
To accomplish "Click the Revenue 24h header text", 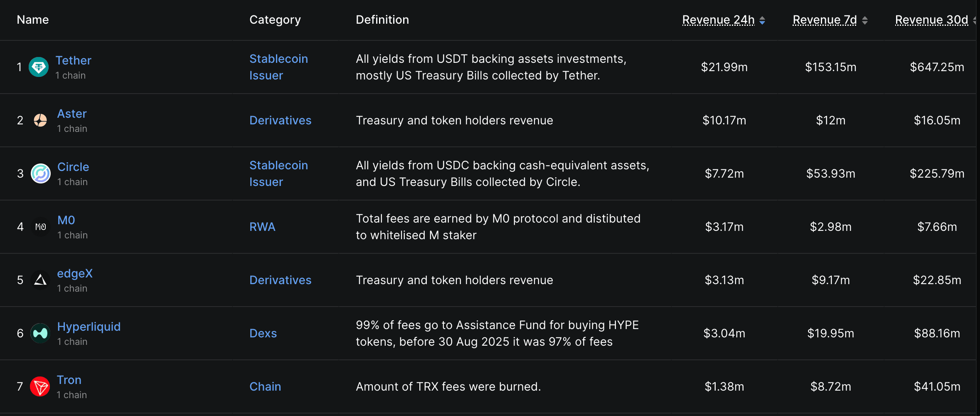I will pyautogui.click(x=718, y=20).
